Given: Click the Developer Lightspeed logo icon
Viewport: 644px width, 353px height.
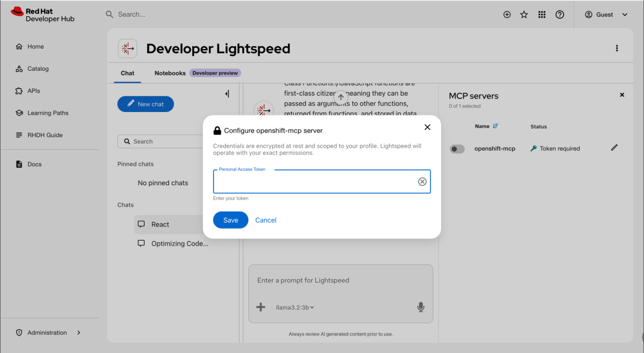Looking at the screenshot, I should (127, 49).
